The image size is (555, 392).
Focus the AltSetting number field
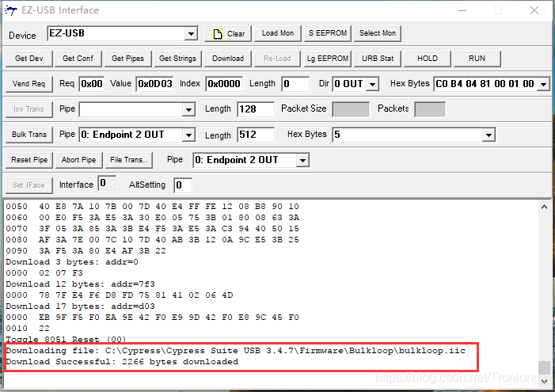pos(183,185)
